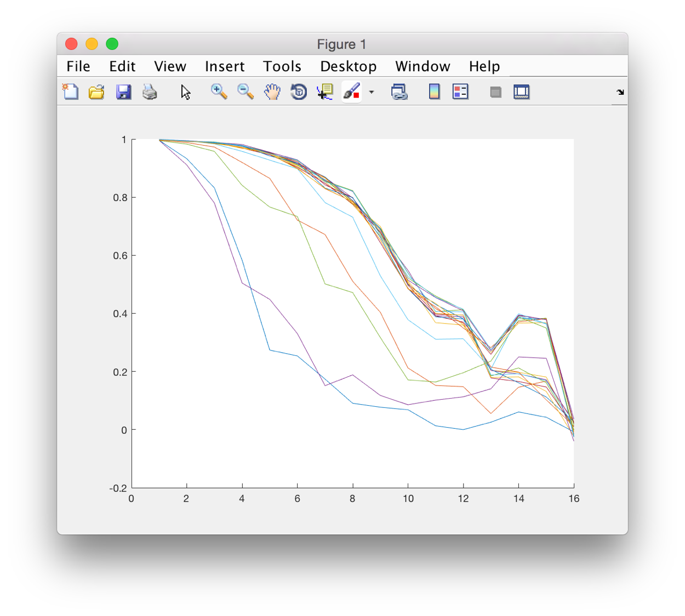Choose the Data Cursor tool
Viewport: 685px width, 616px height.
pos(325,91)
